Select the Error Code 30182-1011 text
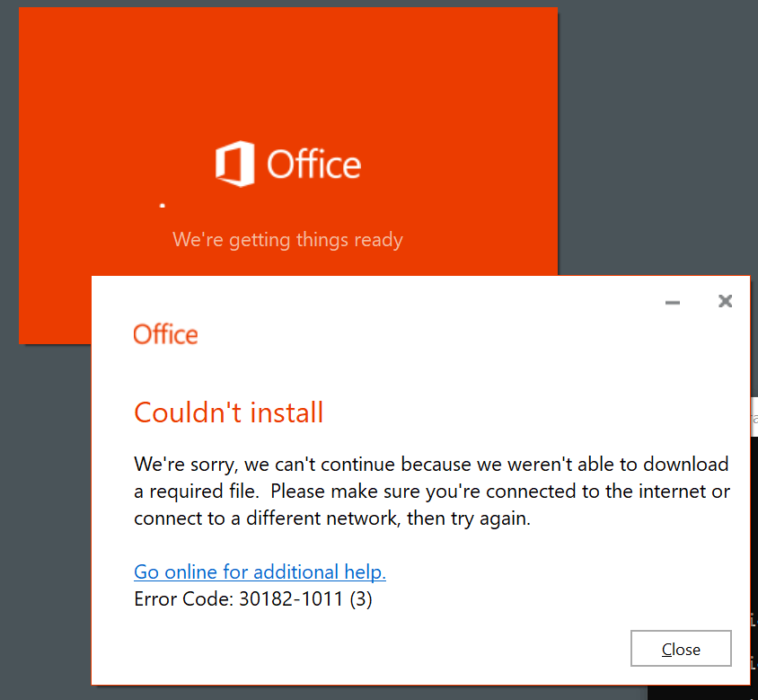758x700 pixels. click(252, 598)
